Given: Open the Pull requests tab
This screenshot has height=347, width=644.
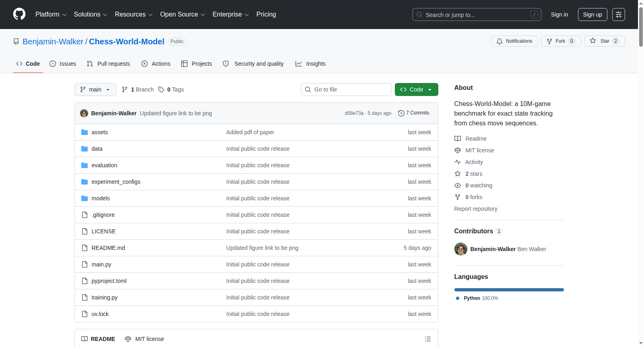Looking at the screenshot, I should [108, 64].
